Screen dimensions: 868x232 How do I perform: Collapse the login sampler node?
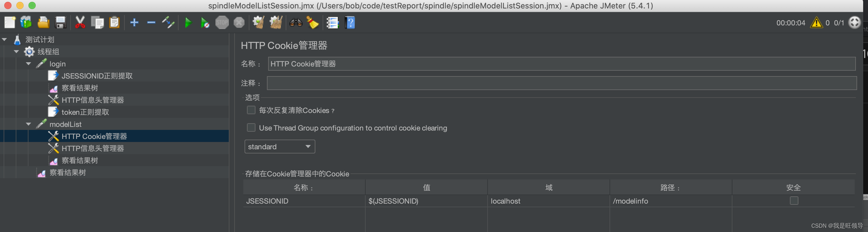click(28, 64)
